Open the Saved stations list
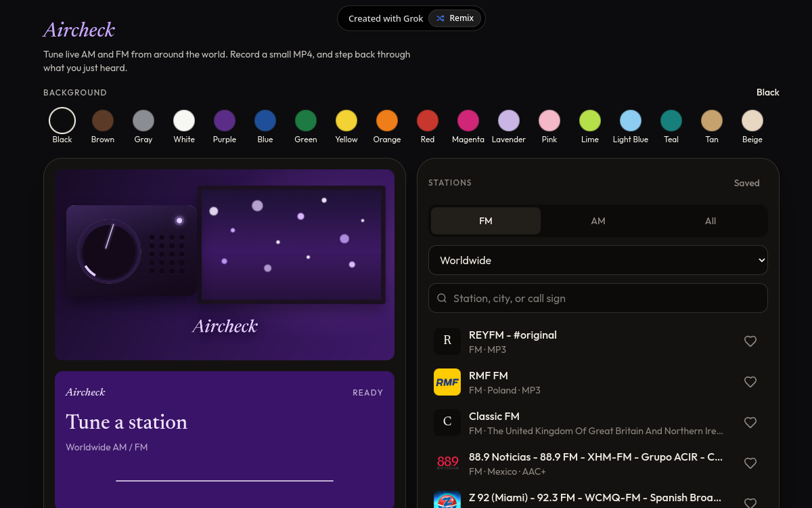The image size is (812, 508). [x=747, y=183]
